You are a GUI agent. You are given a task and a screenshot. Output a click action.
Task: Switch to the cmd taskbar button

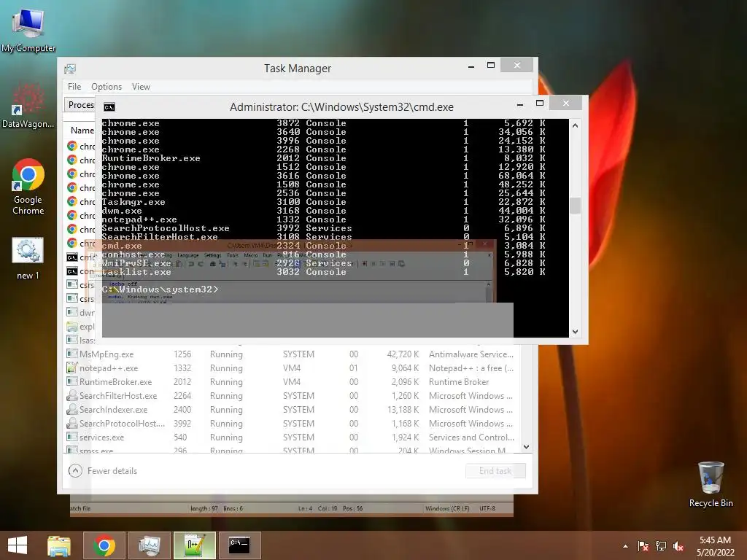pyautogui.click(x=239, y=545)
